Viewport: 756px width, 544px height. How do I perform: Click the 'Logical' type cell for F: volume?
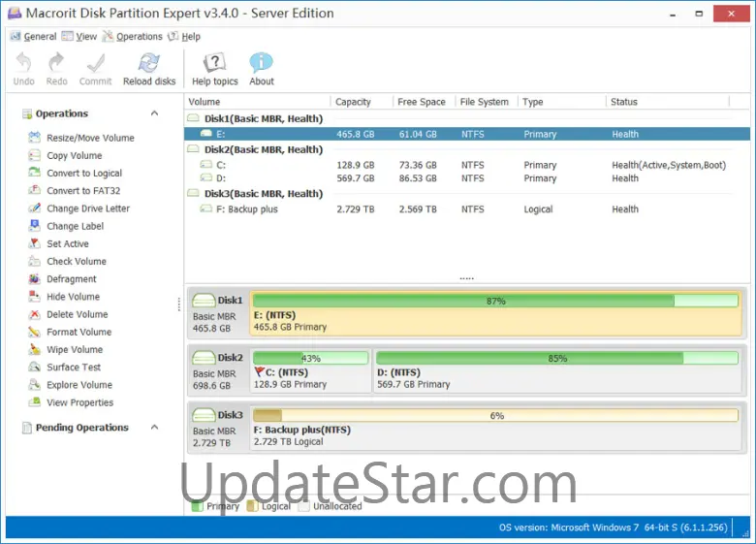[x=538, y=208]
